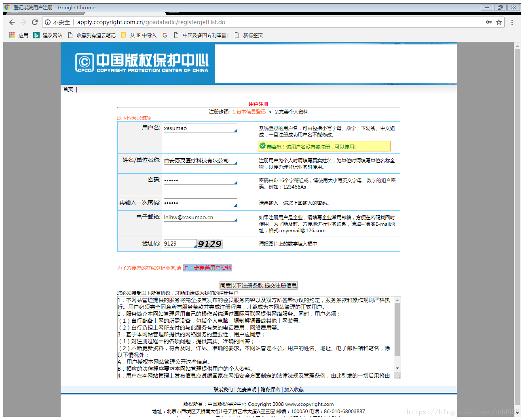
Task: Click the 9129 captcha image
Action: pos(209,244)
